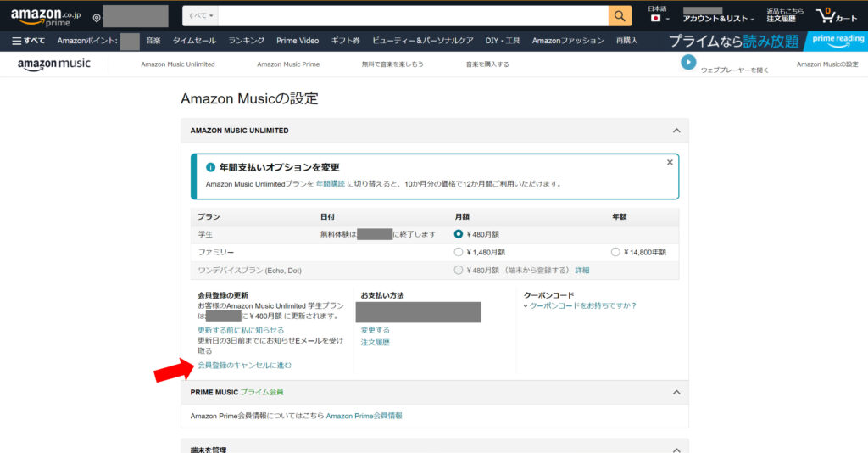Select the ワンデバイスプラン ¥480 radio button
This screenshot has height=453, width=868.
(459, 271)
